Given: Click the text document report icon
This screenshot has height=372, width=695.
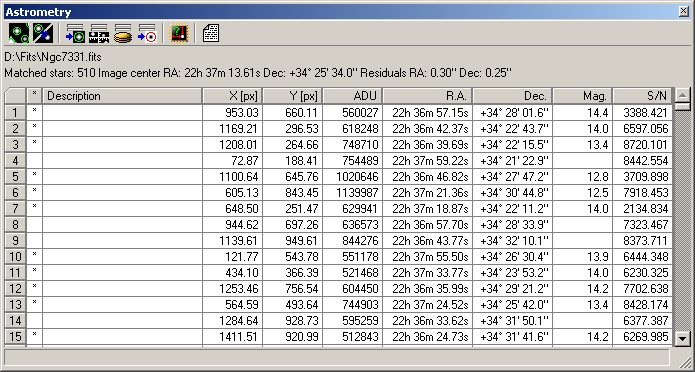Looking at the screenshot, I should 211,33.
